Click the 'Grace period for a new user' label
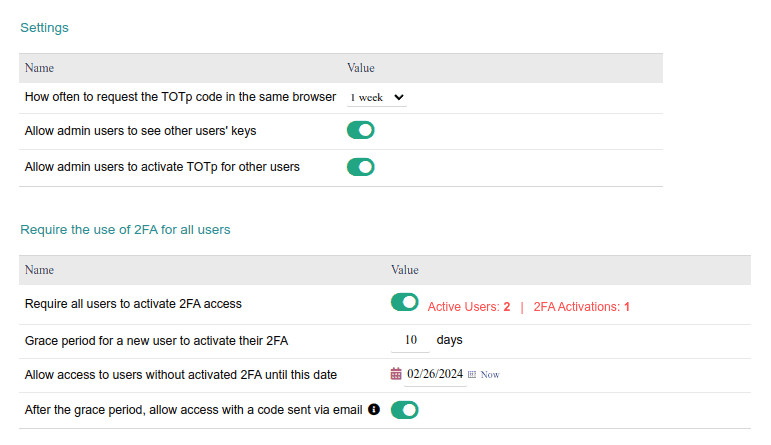 tap(156, 341)
